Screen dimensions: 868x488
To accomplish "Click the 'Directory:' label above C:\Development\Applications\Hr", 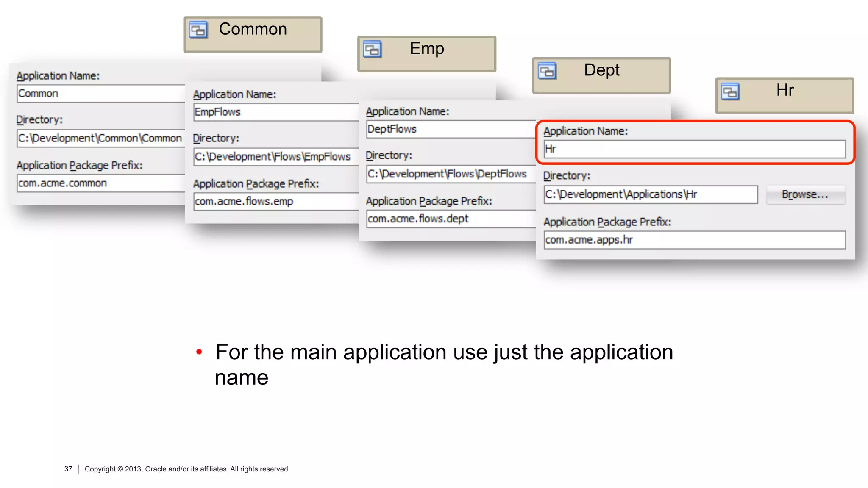I will click(567, 176).
